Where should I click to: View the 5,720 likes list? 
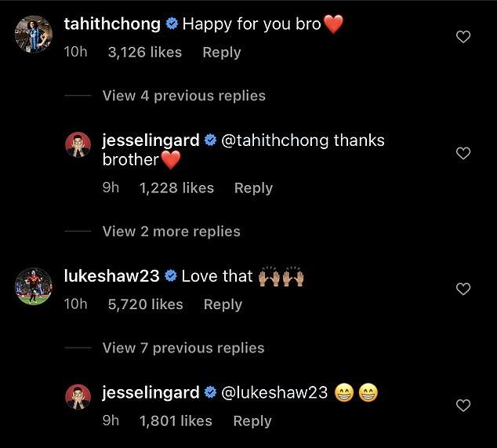coord(146,304)
